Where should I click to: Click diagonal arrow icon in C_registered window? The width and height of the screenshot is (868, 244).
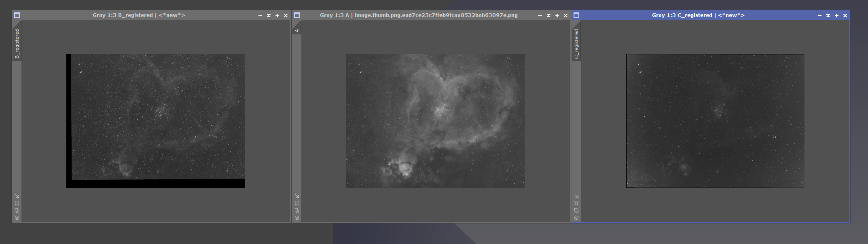point(576,196)
